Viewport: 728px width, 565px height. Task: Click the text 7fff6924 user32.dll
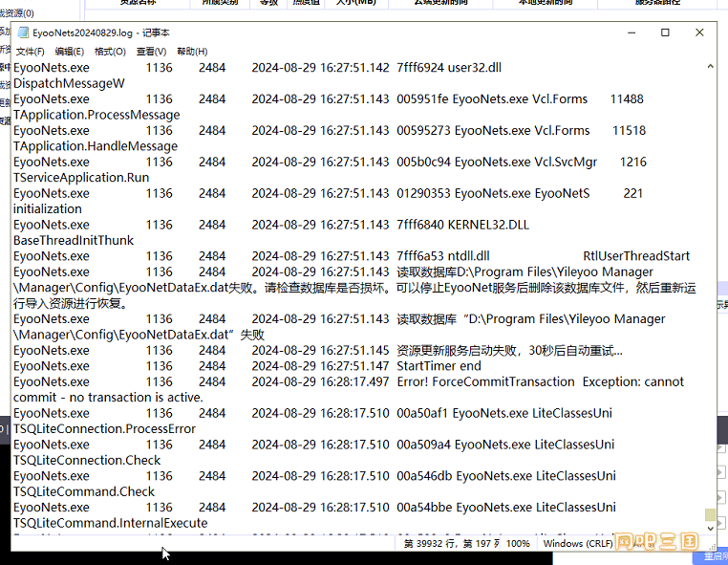[449, 68]
